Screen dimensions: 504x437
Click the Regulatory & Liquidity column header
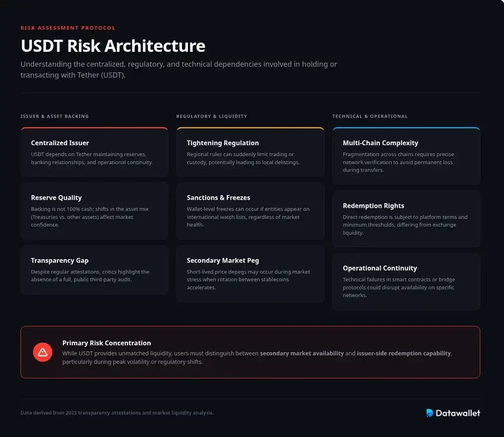212,116
